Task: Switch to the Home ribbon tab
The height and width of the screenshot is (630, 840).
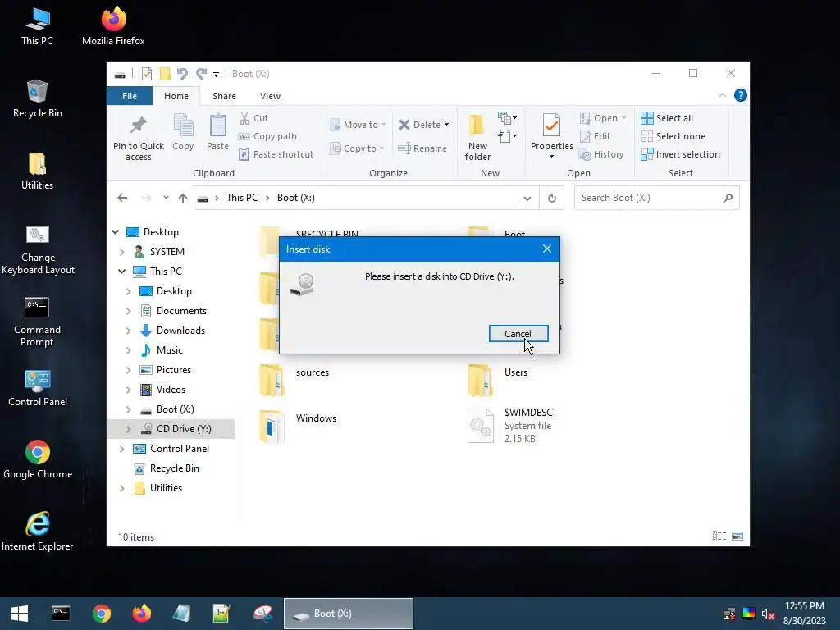Action: (176, 96)
